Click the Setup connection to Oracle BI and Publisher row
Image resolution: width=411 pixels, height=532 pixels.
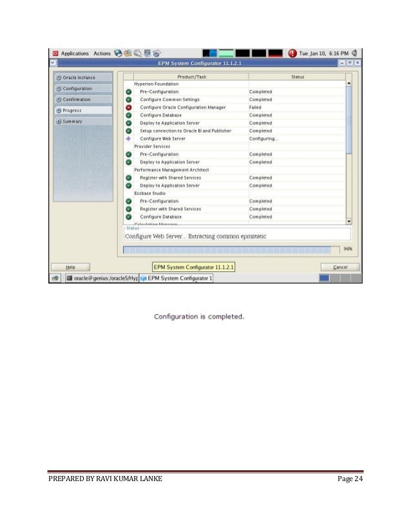point(234,131)
